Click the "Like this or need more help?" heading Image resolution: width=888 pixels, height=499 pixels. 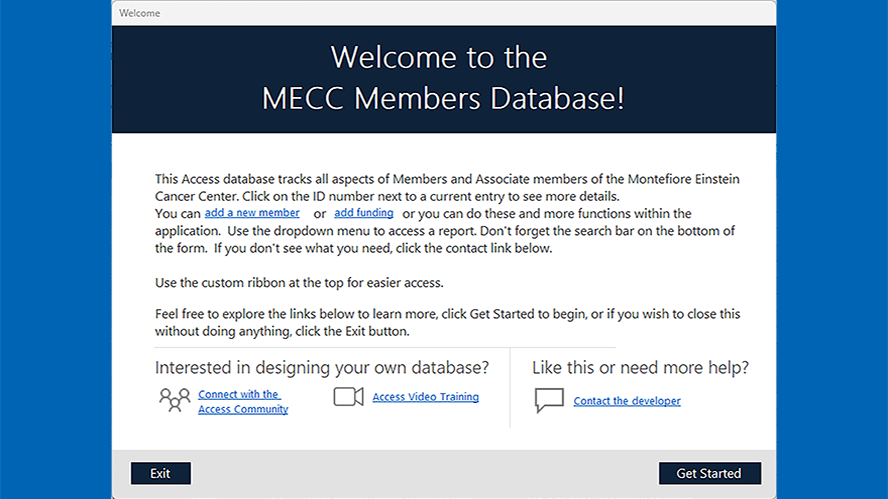(640, 367)
